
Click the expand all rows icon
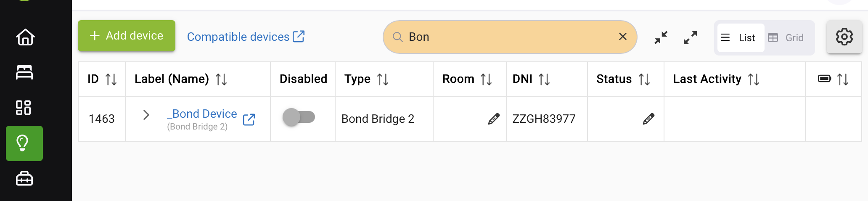pyautogui.click(x=690, y=37)
